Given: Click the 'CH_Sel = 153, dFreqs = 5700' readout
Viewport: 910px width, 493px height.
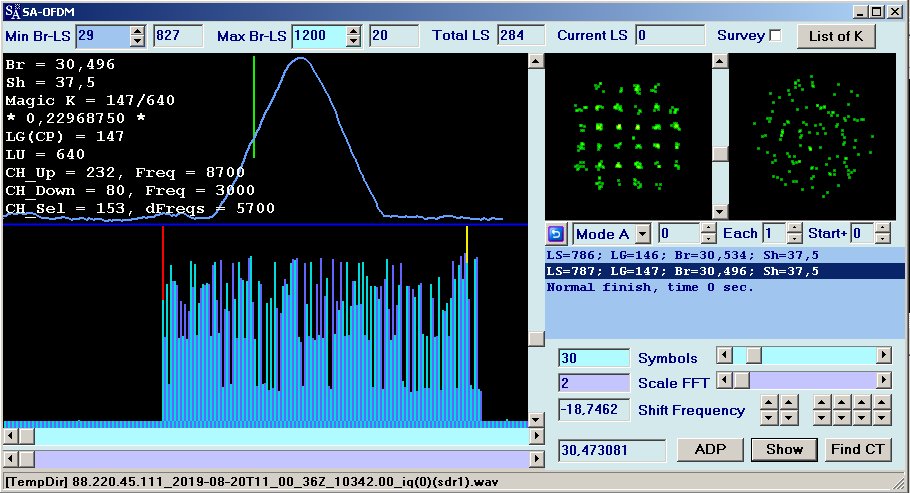Looking at the screenshot, I should point(140,208).
